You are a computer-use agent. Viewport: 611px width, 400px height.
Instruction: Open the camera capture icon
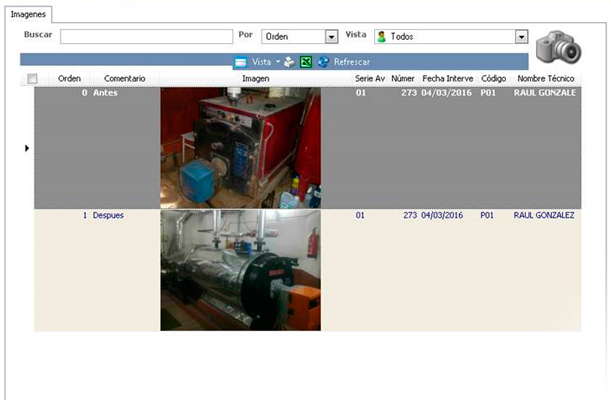(x=558, y=47)
